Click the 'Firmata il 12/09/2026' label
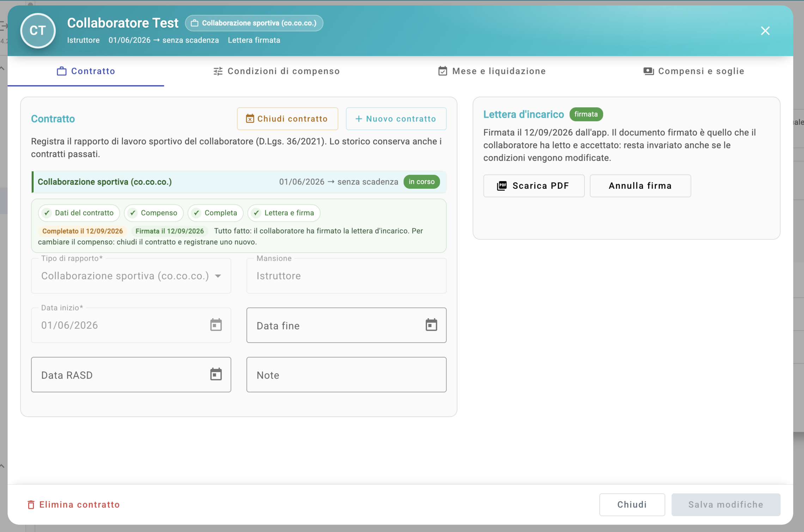 (x=170, y=231)
